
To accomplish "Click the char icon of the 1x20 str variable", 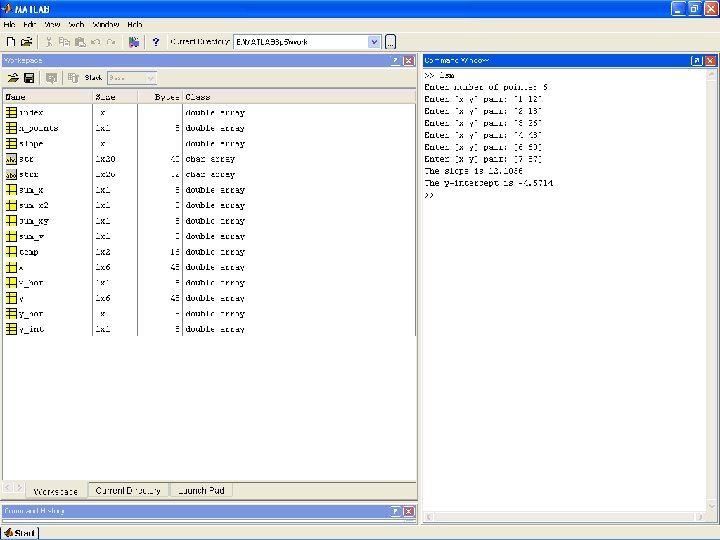I will [11, 159].
